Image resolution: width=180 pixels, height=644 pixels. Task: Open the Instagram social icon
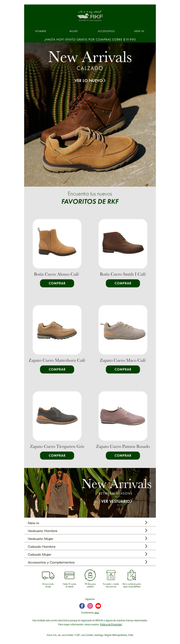click(x=90, y=606)
